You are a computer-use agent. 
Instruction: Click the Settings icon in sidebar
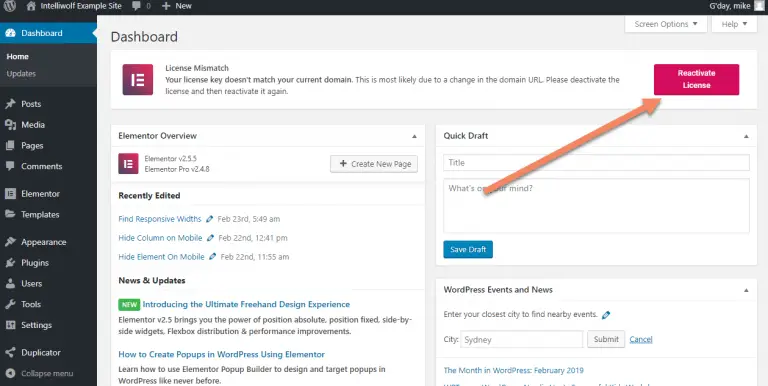tap(10, 325)
